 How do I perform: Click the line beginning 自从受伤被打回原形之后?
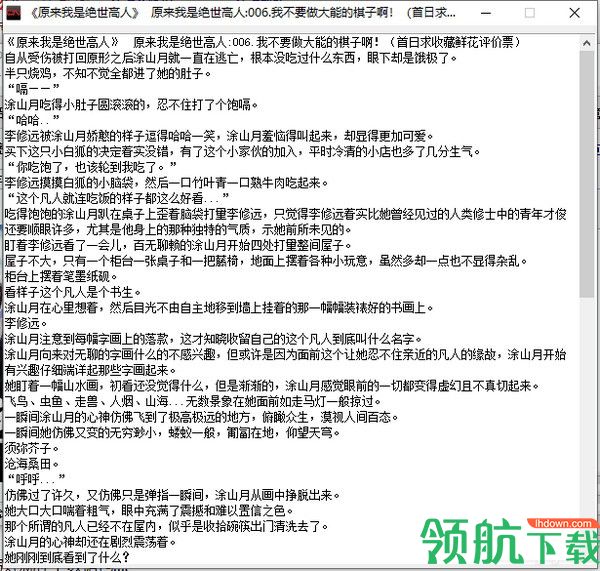pyautogui.click(x=231, y=58)
